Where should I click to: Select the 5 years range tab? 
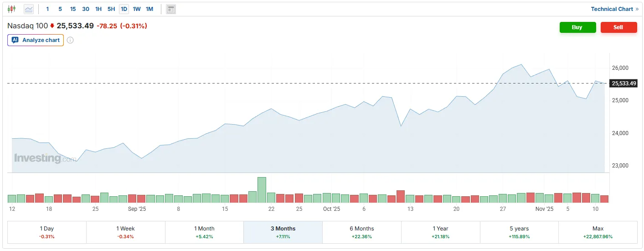click(x=519, y=232)
